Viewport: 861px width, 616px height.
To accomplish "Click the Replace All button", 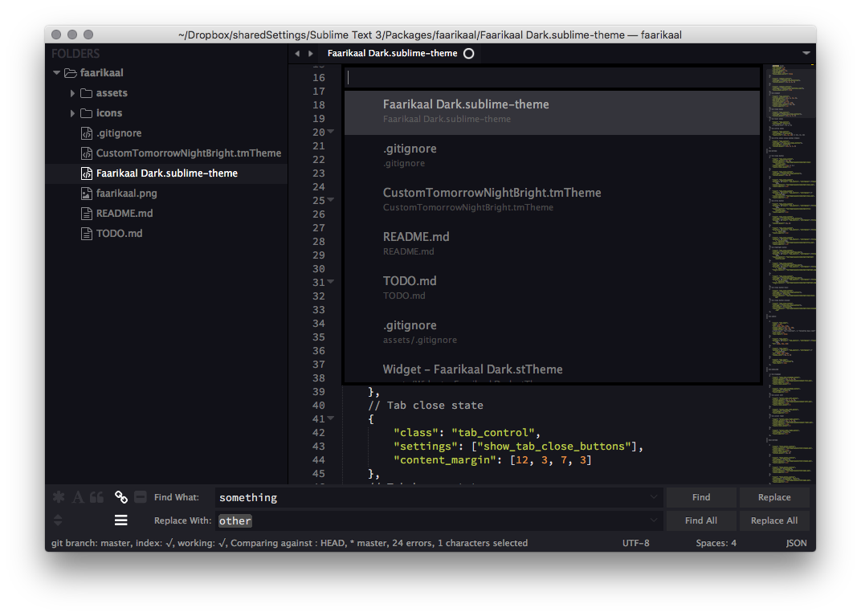I will click(x=774, y=520).
